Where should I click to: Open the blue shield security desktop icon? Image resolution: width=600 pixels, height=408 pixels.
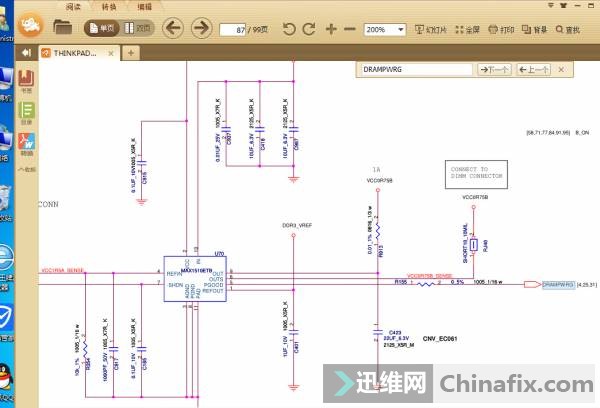pyautogui.click(x=6, y=317)
